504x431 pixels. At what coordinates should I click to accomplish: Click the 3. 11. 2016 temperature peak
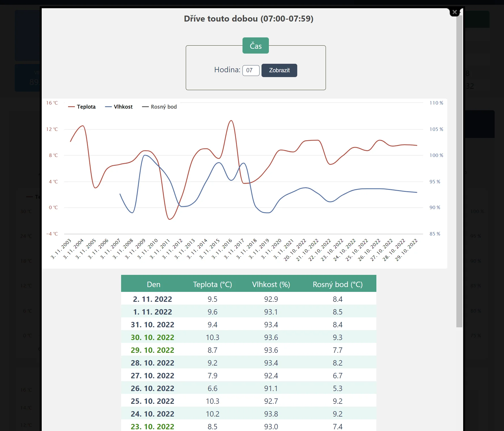point(231,121)
